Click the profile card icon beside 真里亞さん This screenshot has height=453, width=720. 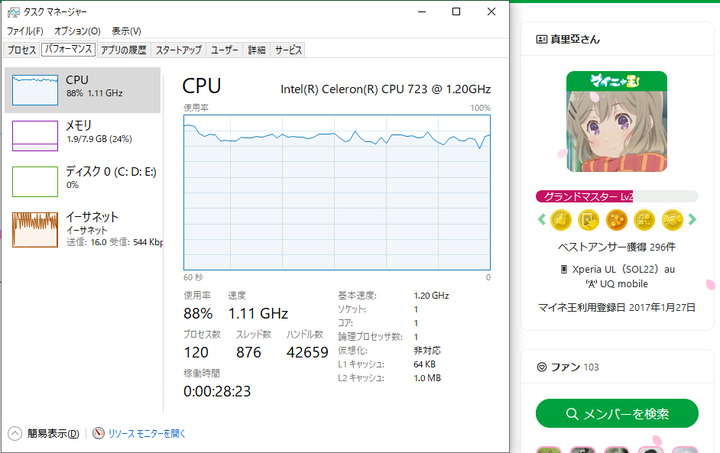coord(541,39)
